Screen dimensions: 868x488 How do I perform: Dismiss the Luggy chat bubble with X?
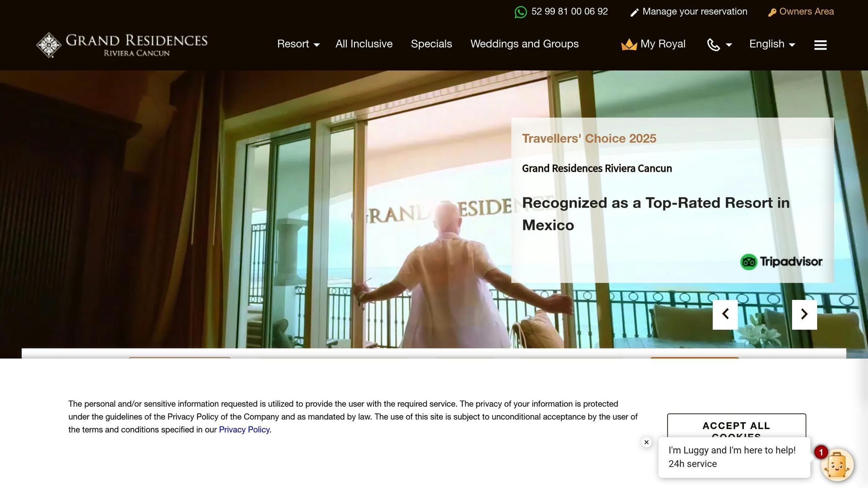click(x=646, y=442)
